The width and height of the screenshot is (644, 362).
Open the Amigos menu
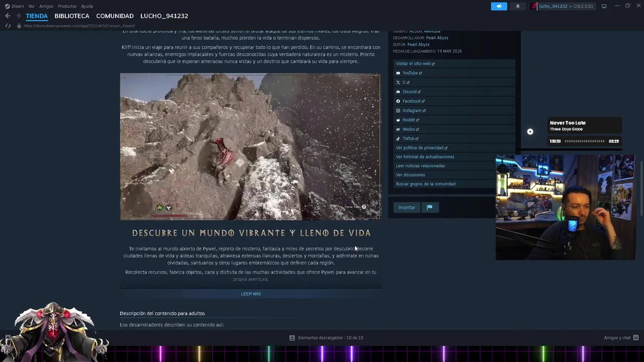[x=46, y=6]
